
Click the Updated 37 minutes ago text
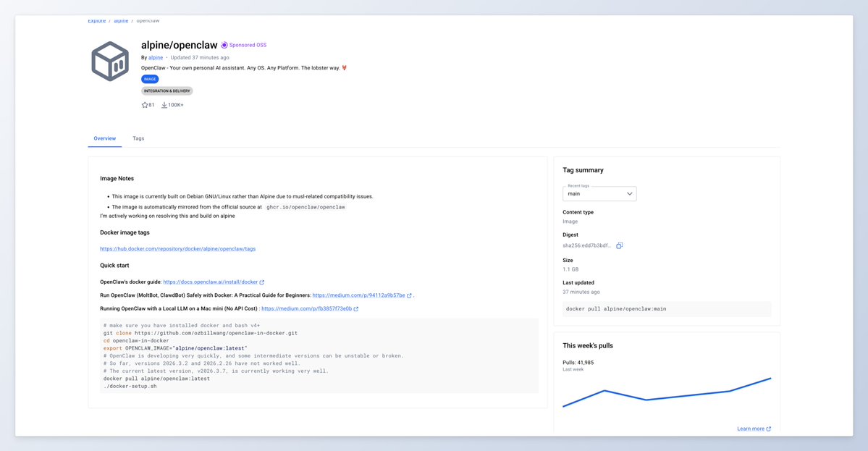[x=200, y=57]
